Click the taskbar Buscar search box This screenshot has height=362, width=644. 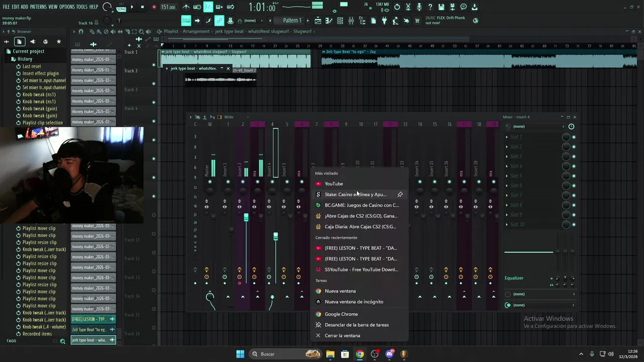click(286, 354)
